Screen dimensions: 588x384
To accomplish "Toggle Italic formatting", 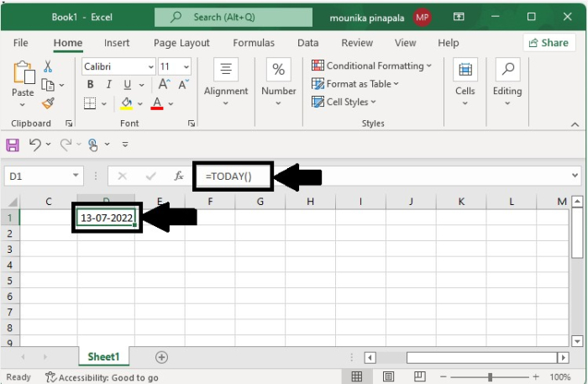I will click(x=108, y=85).
